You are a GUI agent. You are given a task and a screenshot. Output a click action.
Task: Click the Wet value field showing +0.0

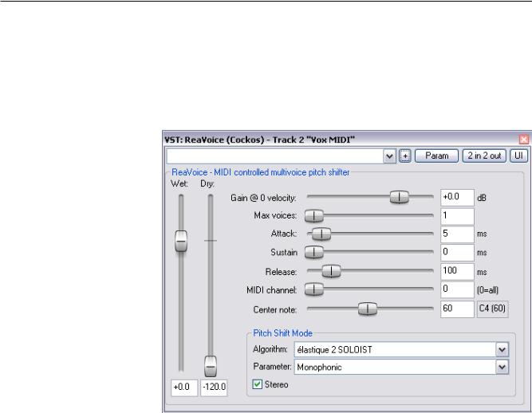coord(184,387)
